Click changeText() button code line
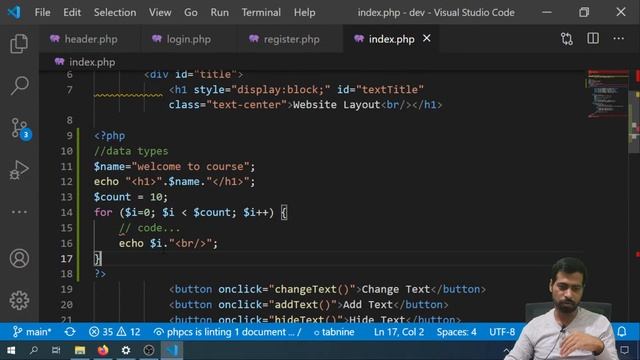 pyautogui.click(x=327, y=289)
